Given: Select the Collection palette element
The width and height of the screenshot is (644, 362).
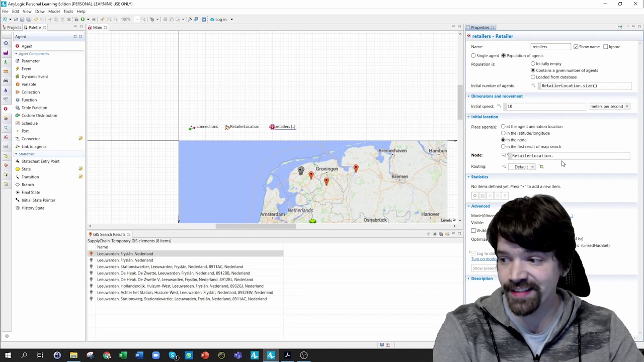Looking at the screenshot, I should click(30, 92).
